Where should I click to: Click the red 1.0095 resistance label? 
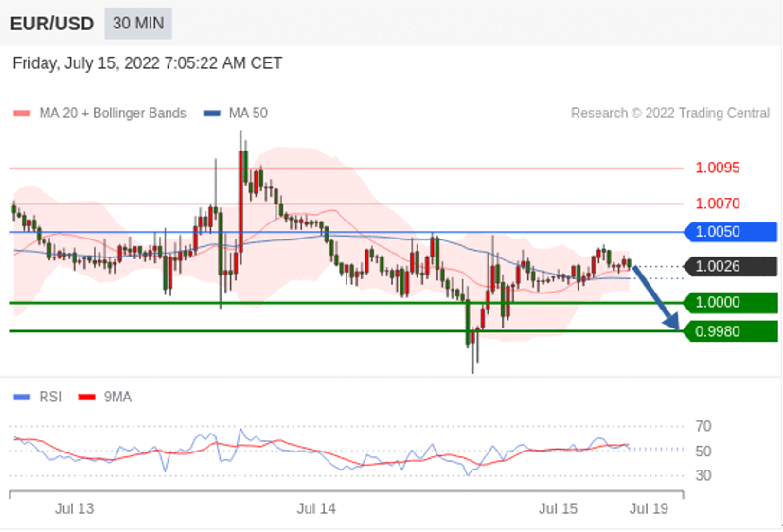(718, 168)
